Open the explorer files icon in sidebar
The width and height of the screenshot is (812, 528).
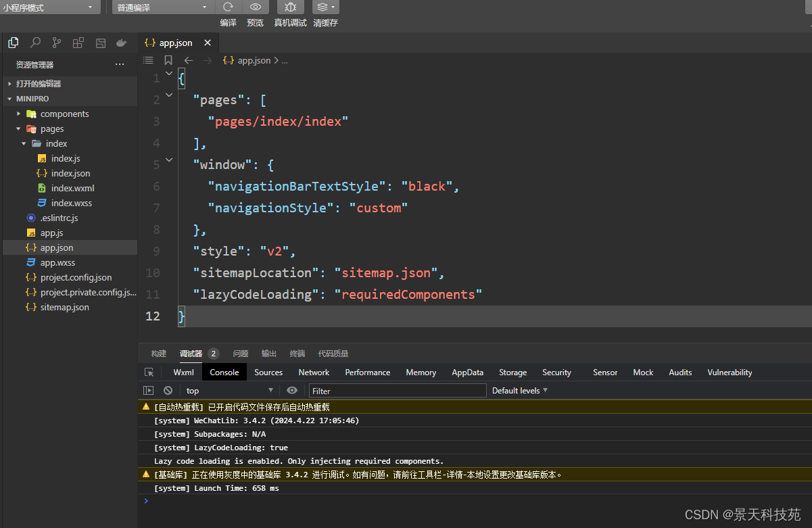click(13, 43)
